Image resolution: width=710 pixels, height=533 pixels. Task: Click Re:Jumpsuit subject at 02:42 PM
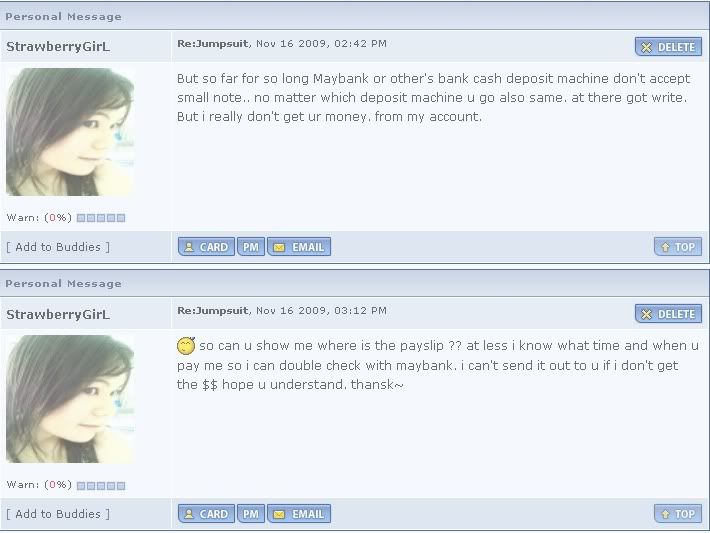coord(212,43)
